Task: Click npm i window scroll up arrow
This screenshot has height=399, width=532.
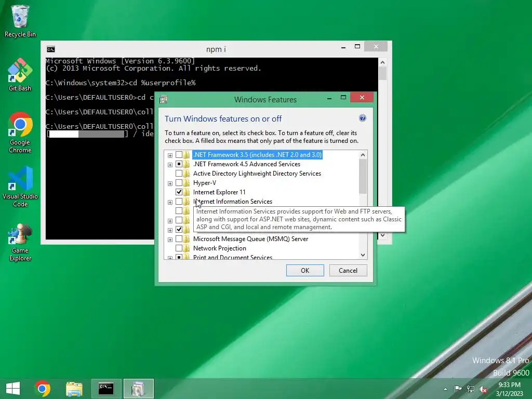Action: pos(383,62)
